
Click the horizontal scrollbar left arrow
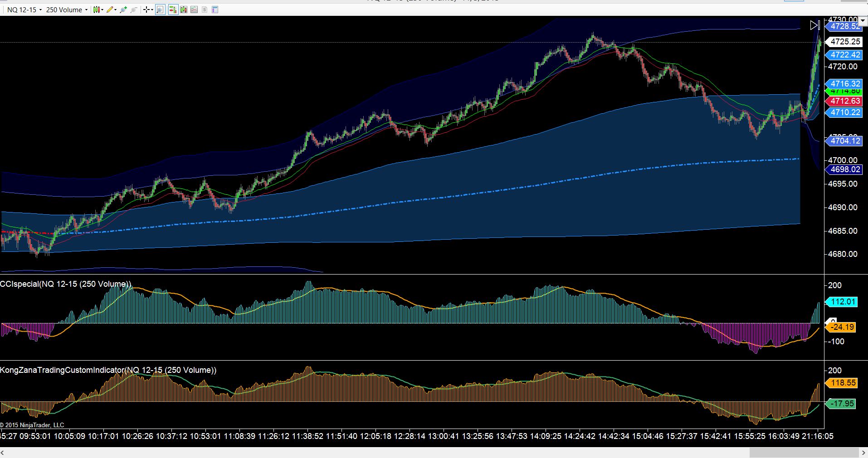click(3, 453)
